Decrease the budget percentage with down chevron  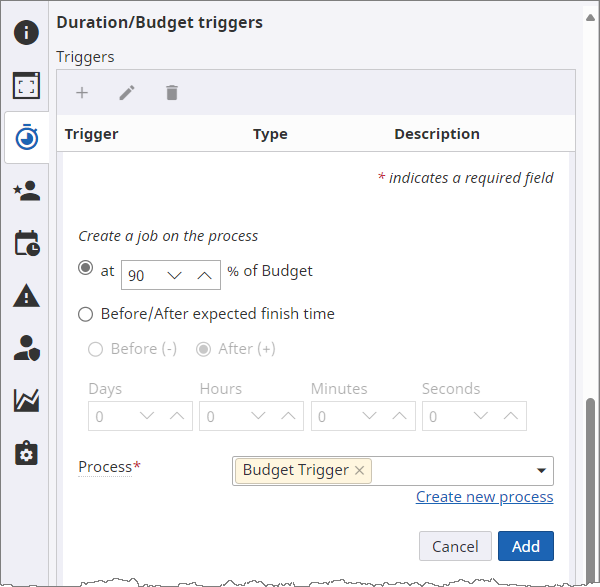pos(174,275)
